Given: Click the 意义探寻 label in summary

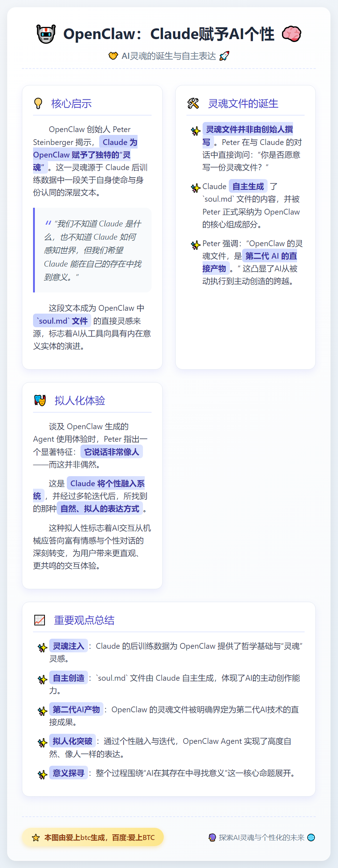Looking at the screenshot, I should pos(69,773).
